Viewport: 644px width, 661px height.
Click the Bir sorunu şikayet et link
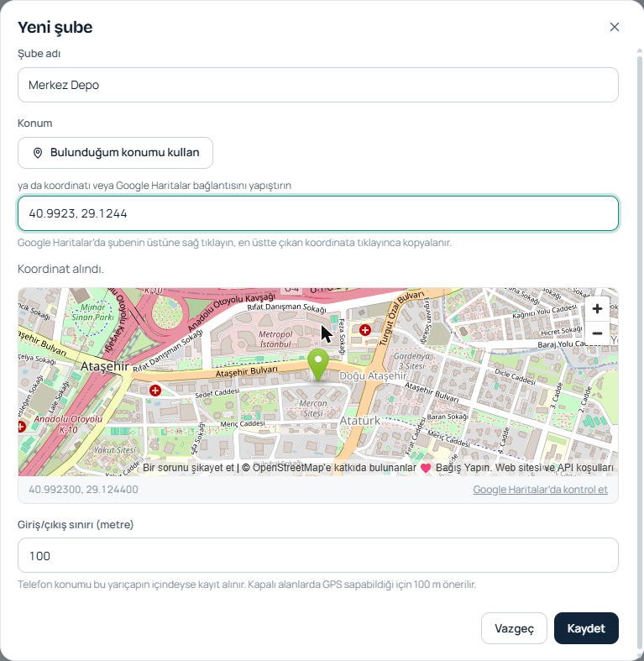click(188, 468)
